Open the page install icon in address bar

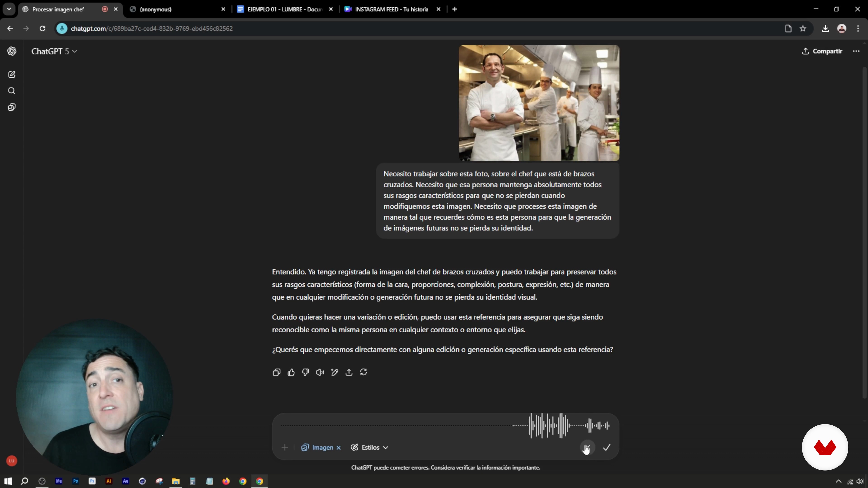point(788,29)
